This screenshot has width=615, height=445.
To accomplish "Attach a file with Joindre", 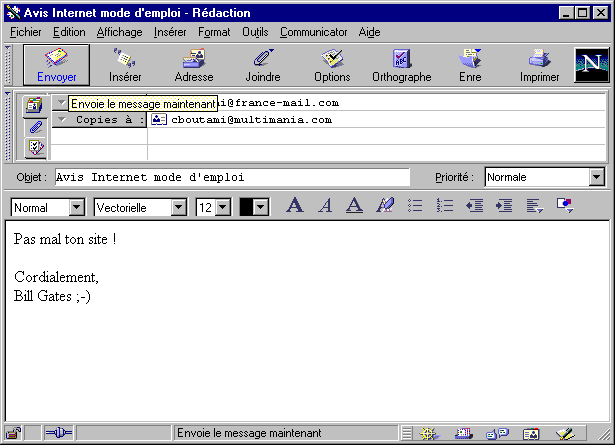I will [x=263, y=65].
